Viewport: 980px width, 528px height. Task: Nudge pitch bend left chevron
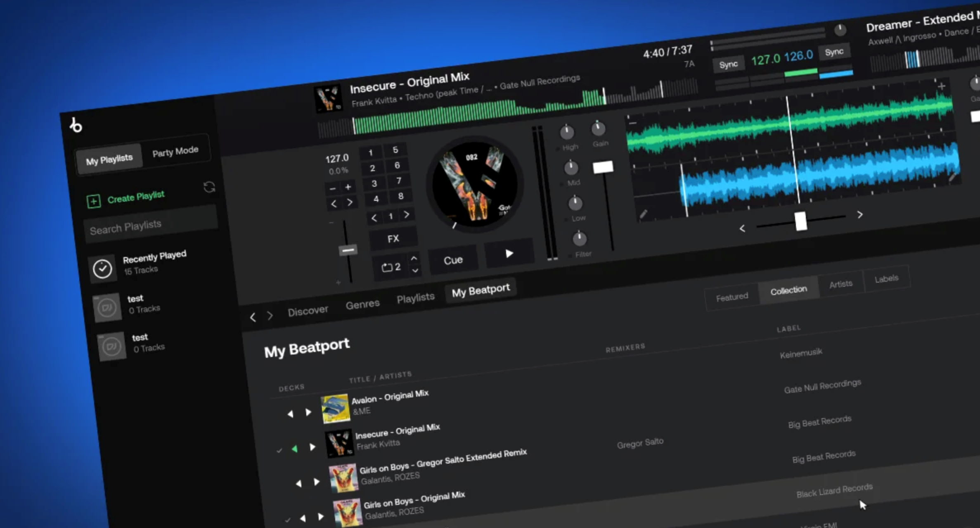334,204
